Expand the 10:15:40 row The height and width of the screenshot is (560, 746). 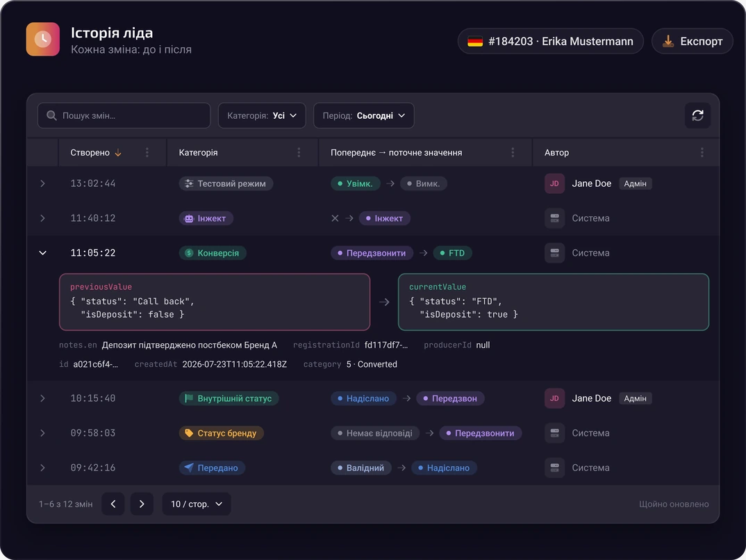point(42,398)
